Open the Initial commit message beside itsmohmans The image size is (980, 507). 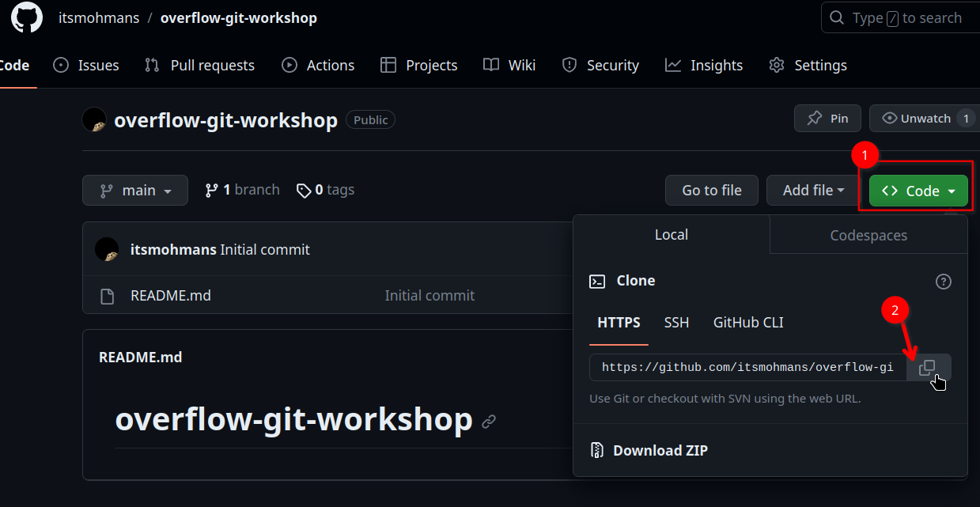coord(265,250)
